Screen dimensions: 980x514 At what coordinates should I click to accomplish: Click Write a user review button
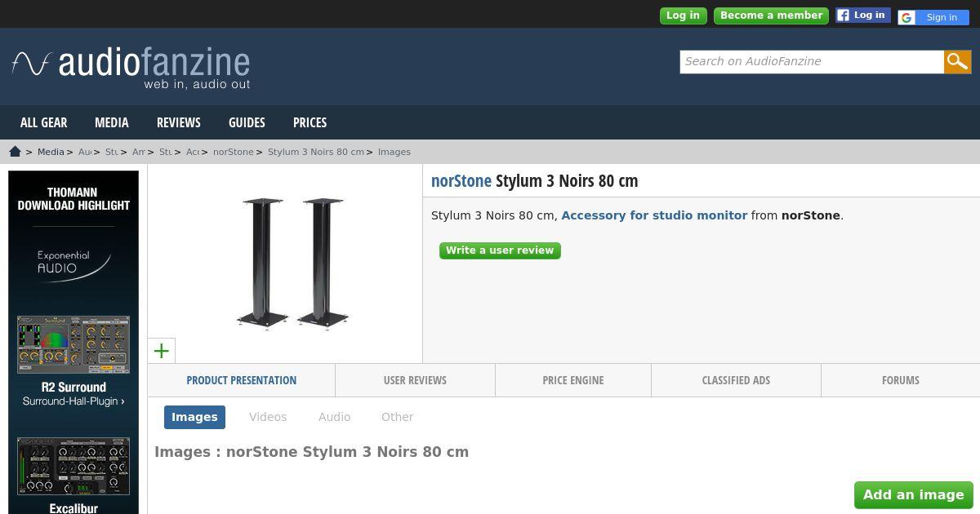[500, 250]
